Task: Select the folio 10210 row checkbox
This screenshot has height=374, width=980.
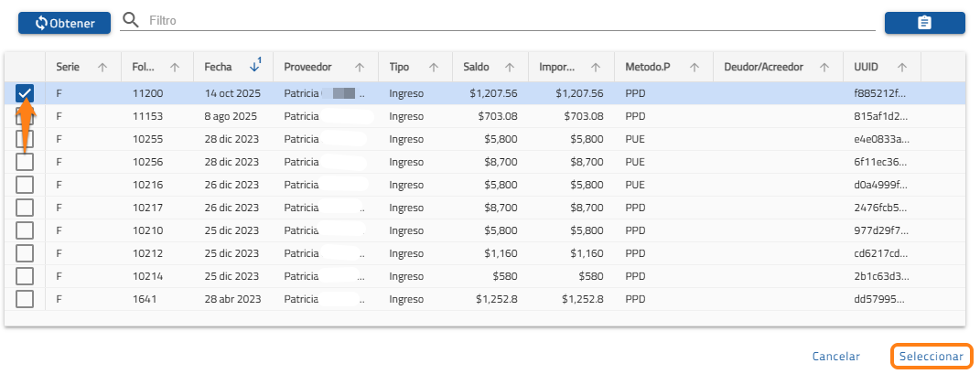Action: [x=25, y=230]
